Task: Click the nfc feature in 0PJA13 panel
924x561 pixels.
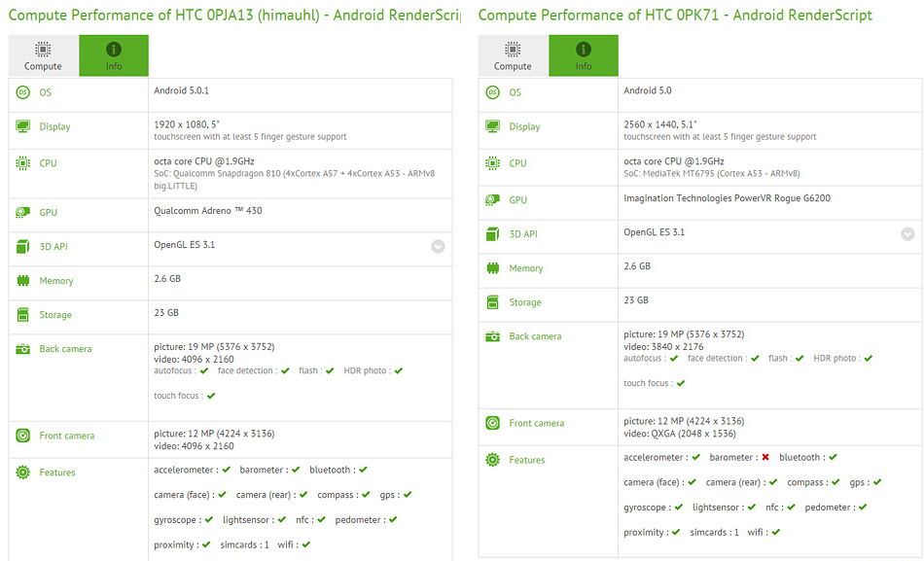Action: (310, 520)
